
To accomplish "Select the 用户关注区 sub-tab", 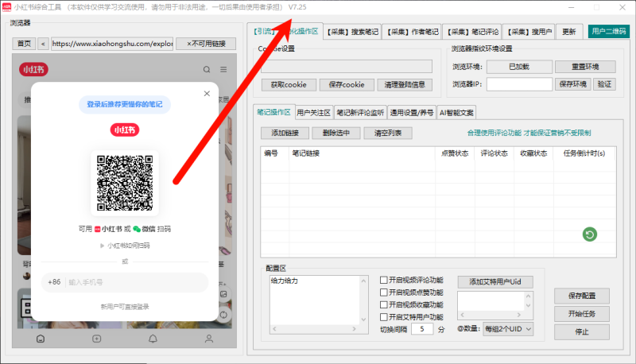I will pos(313,113).
